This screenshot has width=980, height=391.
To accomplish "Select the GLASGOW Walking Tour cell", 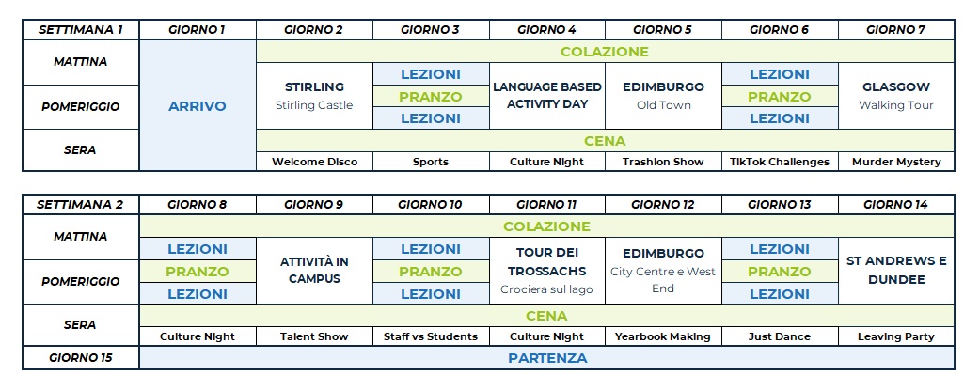I will (x=895, y=96).
